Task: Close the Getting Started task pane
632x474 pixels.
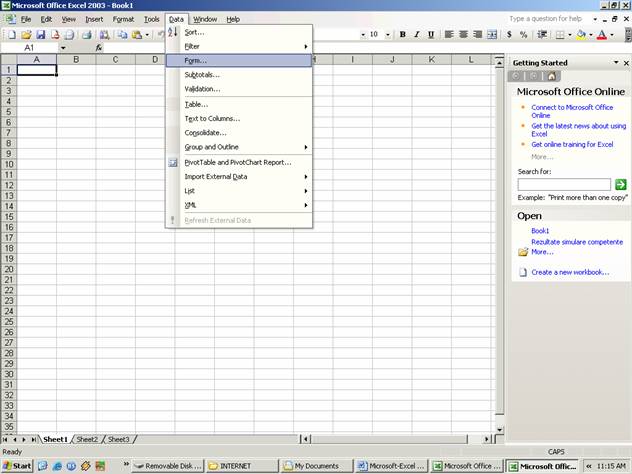Action: [x=626, y=63]
